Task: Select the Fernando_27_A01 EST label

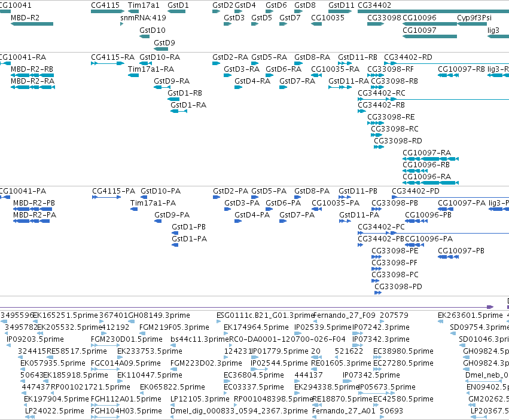Action: coord(343,411)
